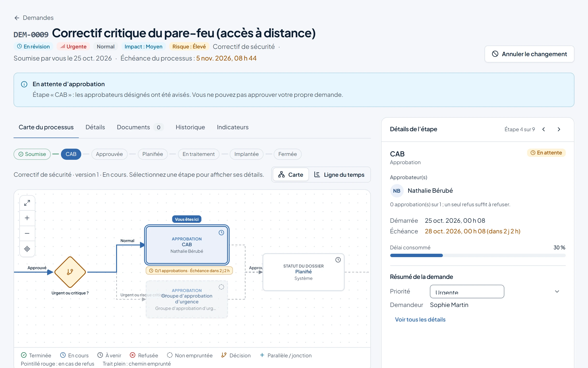The height and width of the screenshot is (368, 588).
Task: Click Annuler le changement button
Action: (529, 54)
